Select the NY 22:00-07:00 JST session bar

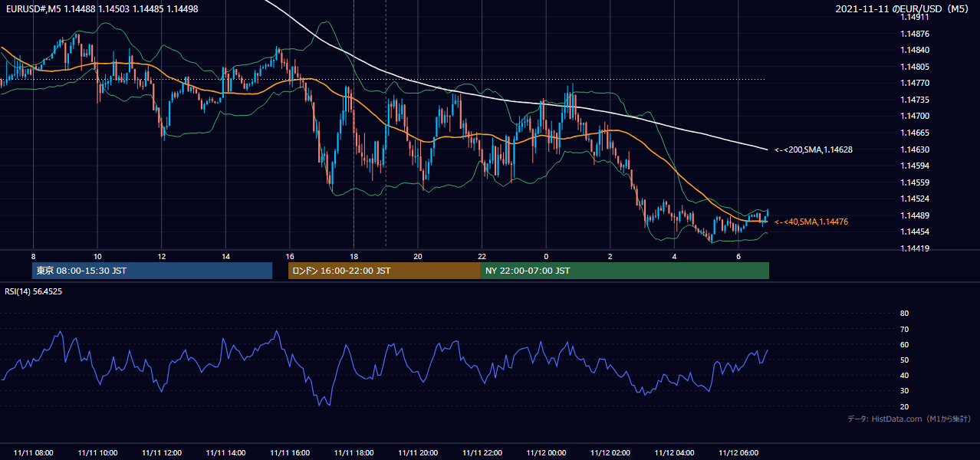625,271
